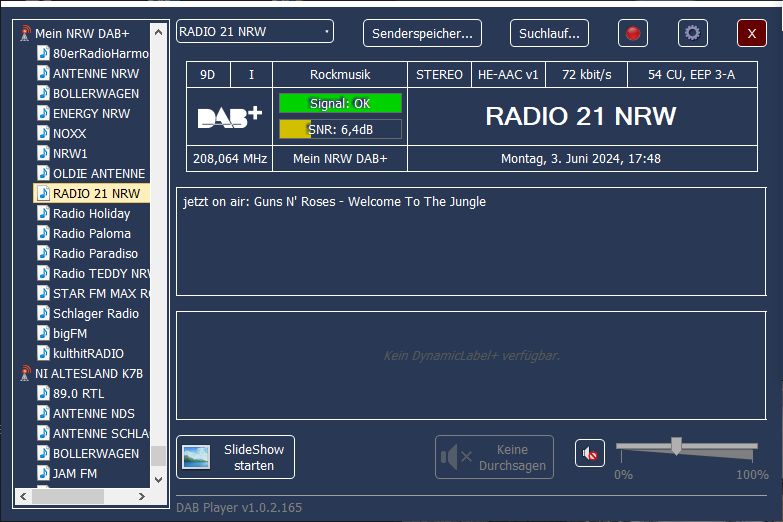Click the station list scroll-up arrow

[x=158, y=31]
